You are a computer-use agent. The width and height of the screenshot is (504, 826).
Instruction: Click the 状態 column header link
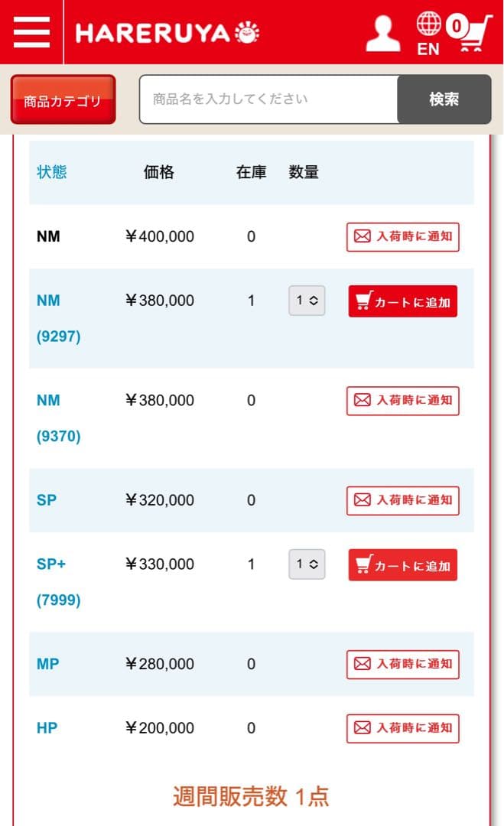(x=52, y=172)
